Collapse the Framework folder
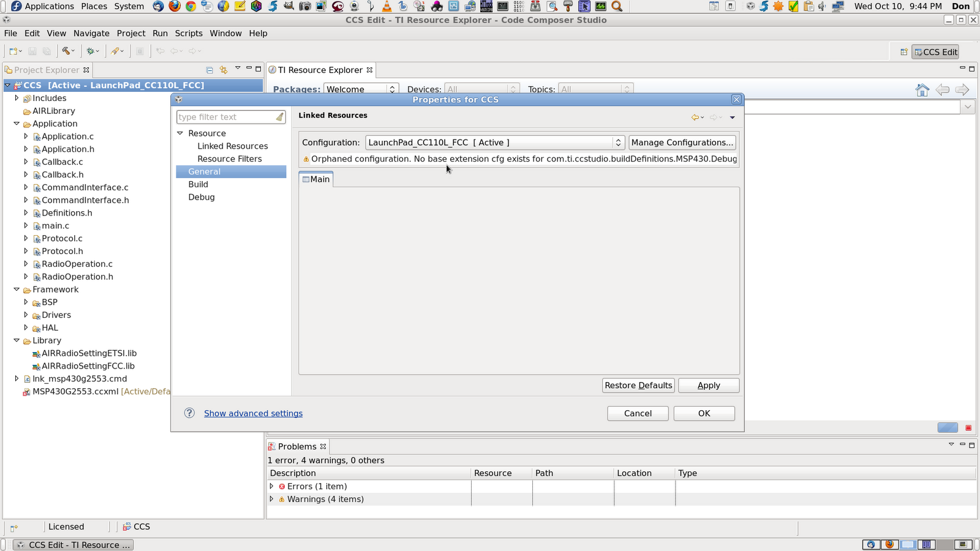This screenshot has width=980, height=551. tap(17, 290)
